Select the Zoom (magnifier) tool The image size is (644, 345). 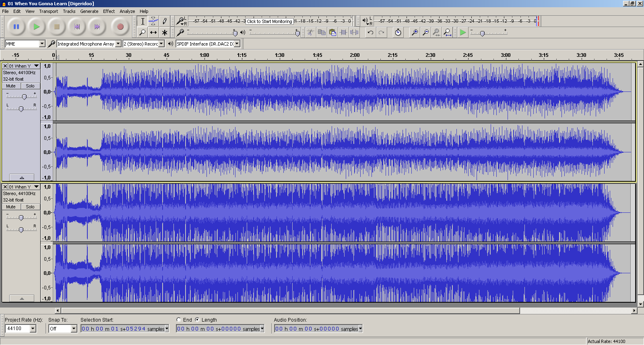coord(142,32)
